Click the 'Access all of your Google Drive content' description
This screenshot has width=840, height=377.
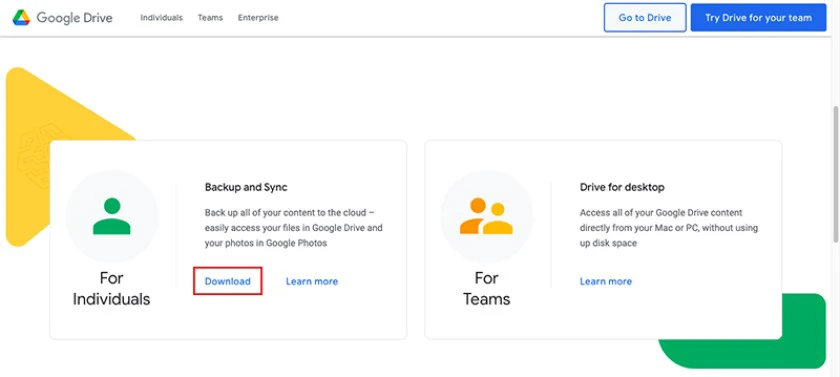coord(669,228)
